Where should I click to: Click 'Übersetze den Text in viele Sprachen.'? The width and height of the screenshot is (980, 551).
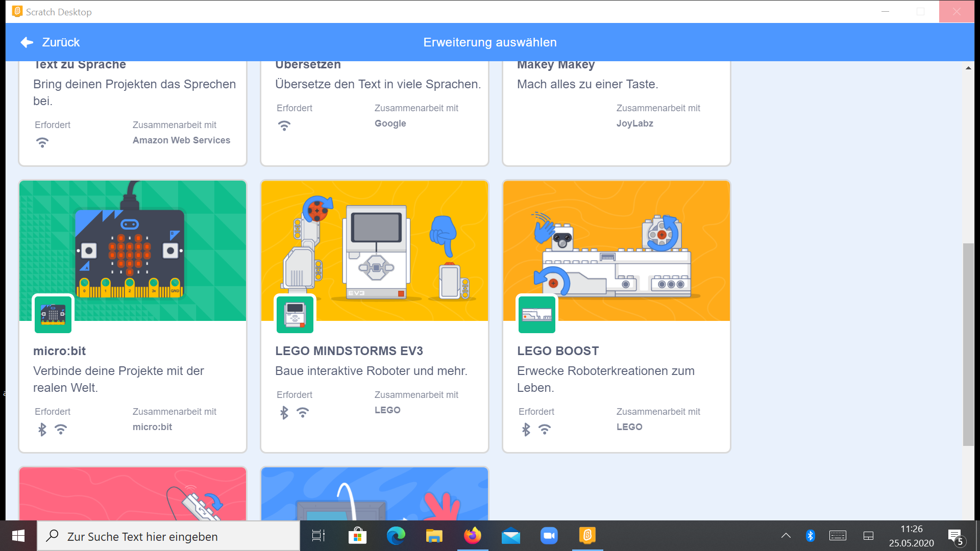point(378,84)
